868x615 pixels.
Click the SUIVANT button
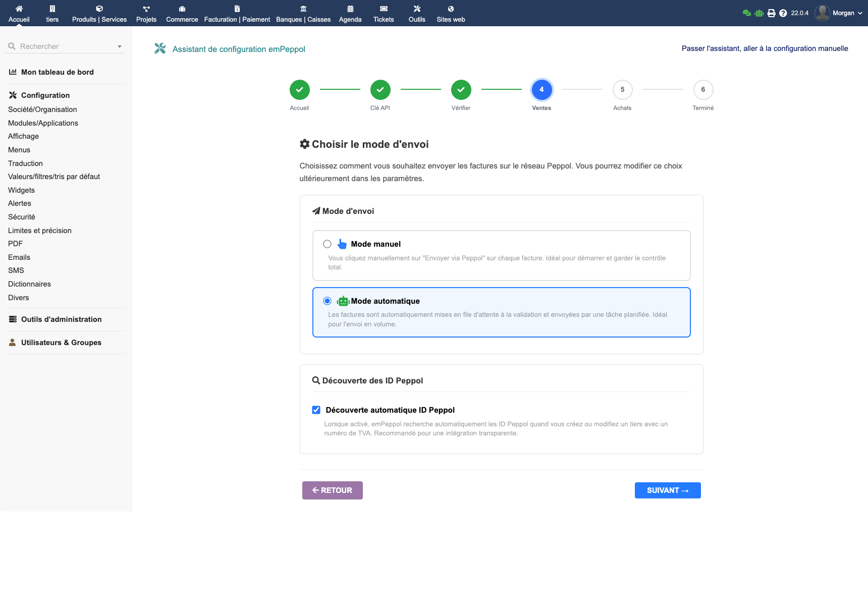[668, 490]
